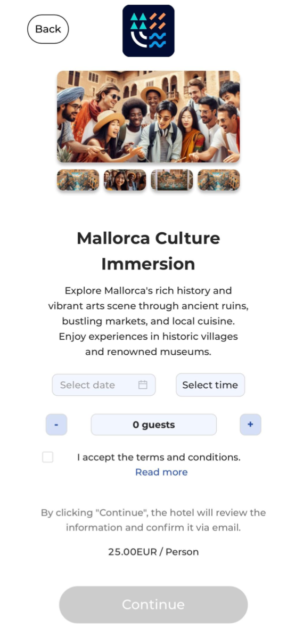Click the calendar icon in date field
The width and height of the screenshot is (287, 644).
tap(143, 385)
